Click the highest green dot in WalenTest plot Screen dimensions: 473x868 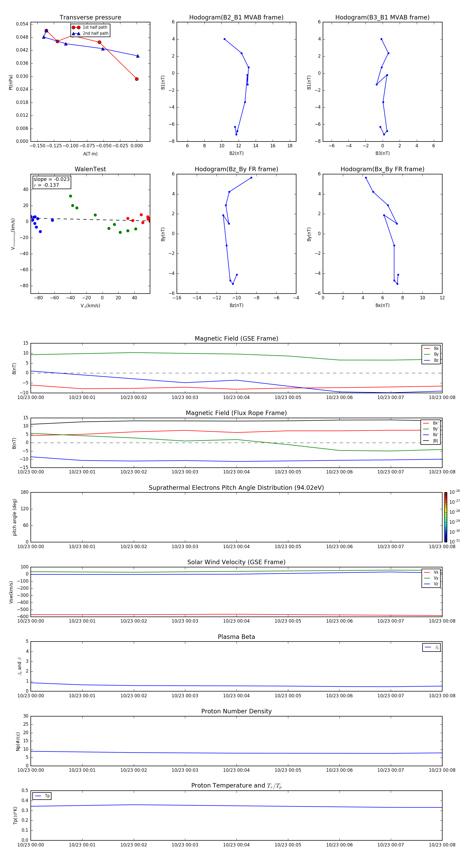point(70,196)
